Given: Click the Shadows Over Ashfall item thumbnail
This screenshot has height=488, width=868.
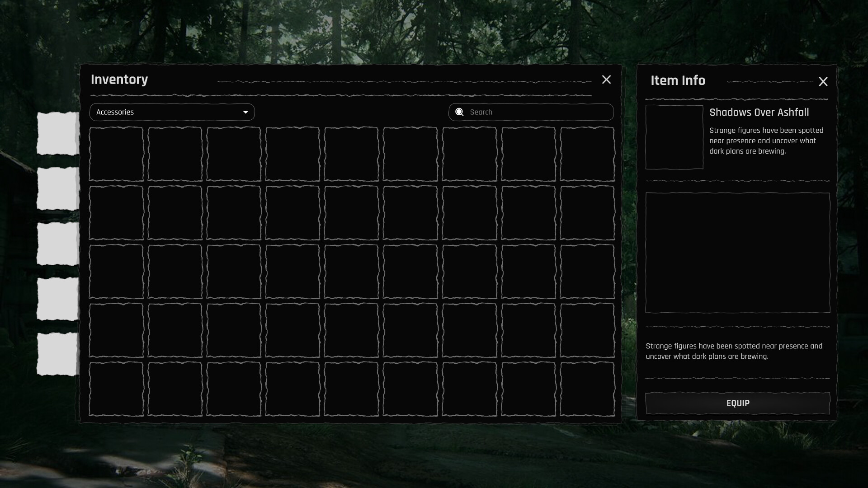Looking at the screenshot, I should [674, 137].
